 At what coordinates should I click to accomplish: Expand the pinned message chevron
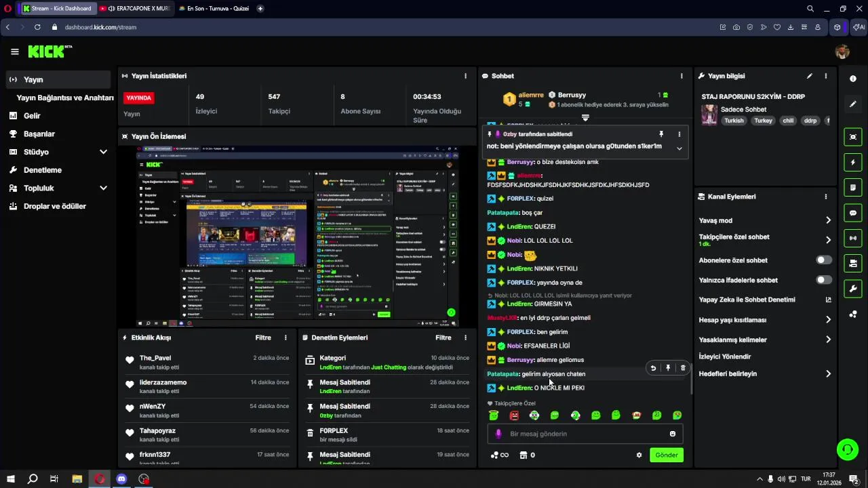click(679, 148)
